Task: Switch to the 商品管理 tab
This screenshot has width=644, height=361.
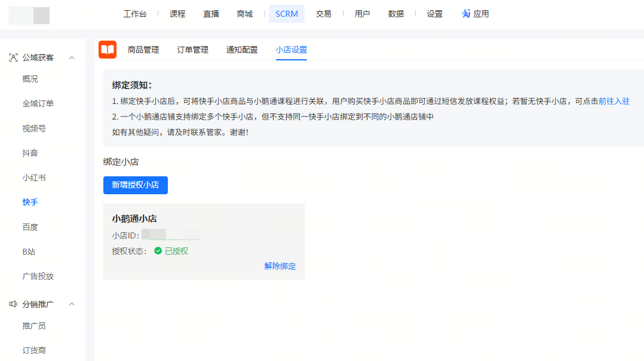Action: (143, 50)
